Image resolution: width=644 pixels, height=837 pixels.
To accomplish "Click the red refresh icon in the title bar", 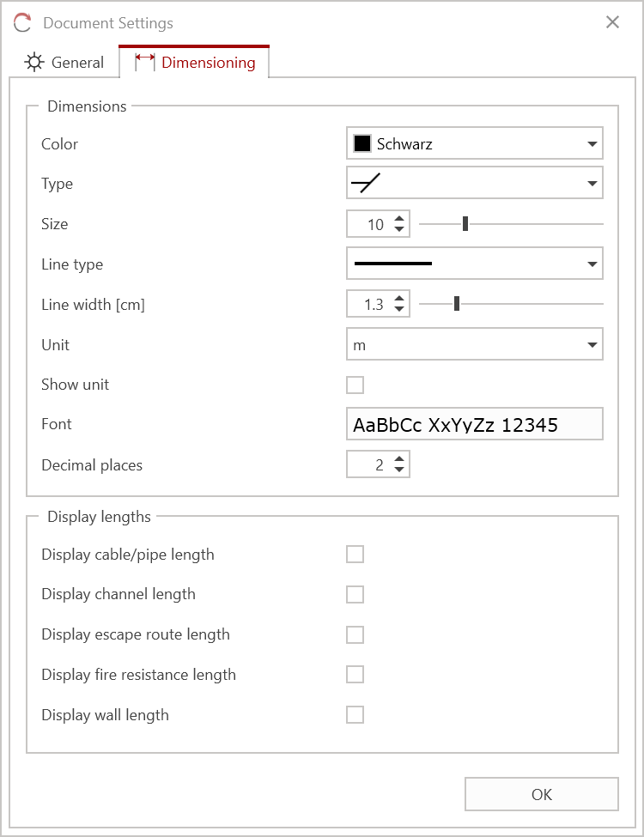I will [x=21, y=23].
